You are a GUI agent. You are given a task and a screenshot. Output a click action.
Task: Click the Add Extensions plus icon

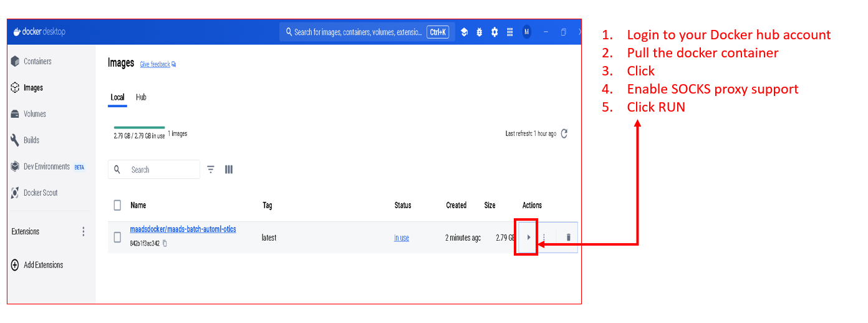click(x=16, y=265)
